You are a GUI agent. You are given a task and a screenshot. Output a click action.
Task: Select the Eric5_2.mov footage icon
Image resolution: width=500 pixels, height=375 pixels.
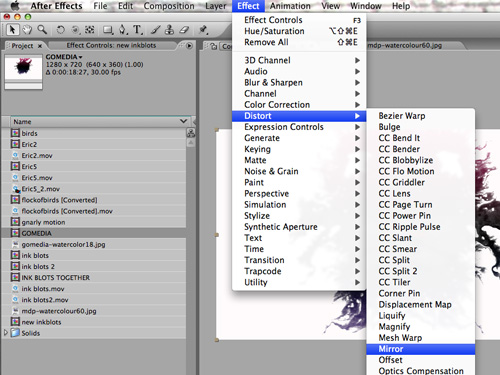(x=15, y=189)
